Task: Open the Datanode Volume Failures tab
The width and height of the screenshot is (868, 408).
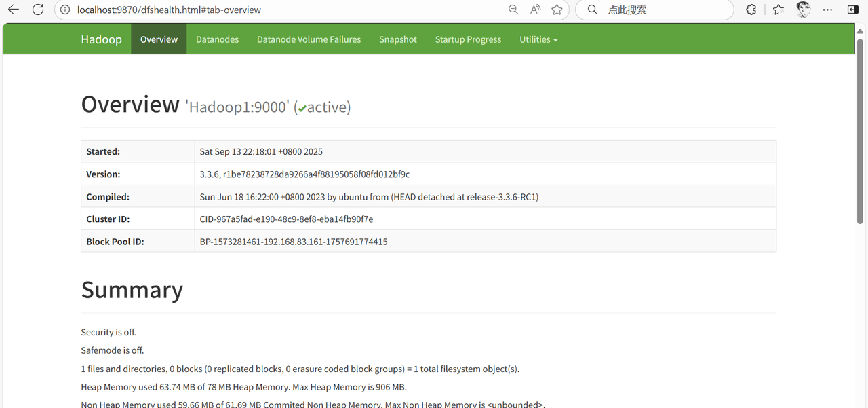Action: point(309,39)
